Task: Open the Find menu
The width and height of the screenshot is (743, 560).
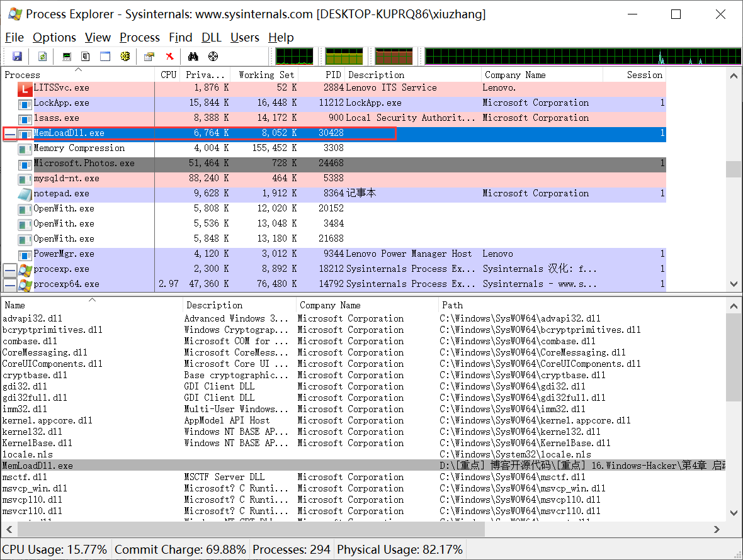Action: (181, 37)
